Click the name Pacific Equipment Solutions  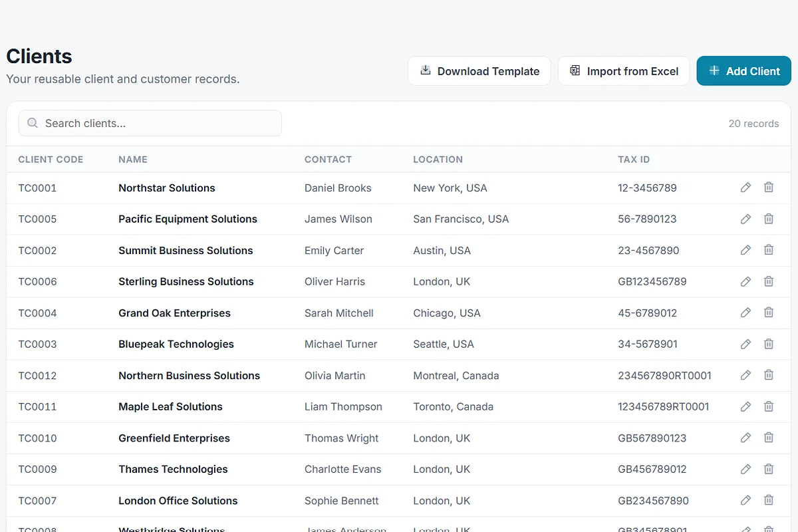(188, 219)
